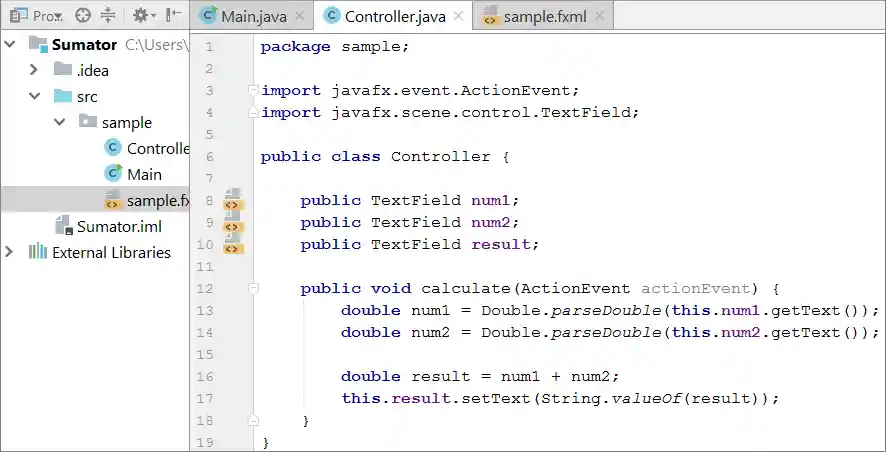The width and height of the screenshot is (886, 452).
Task: Hide the Project tool window
Action: coord(173,15)
